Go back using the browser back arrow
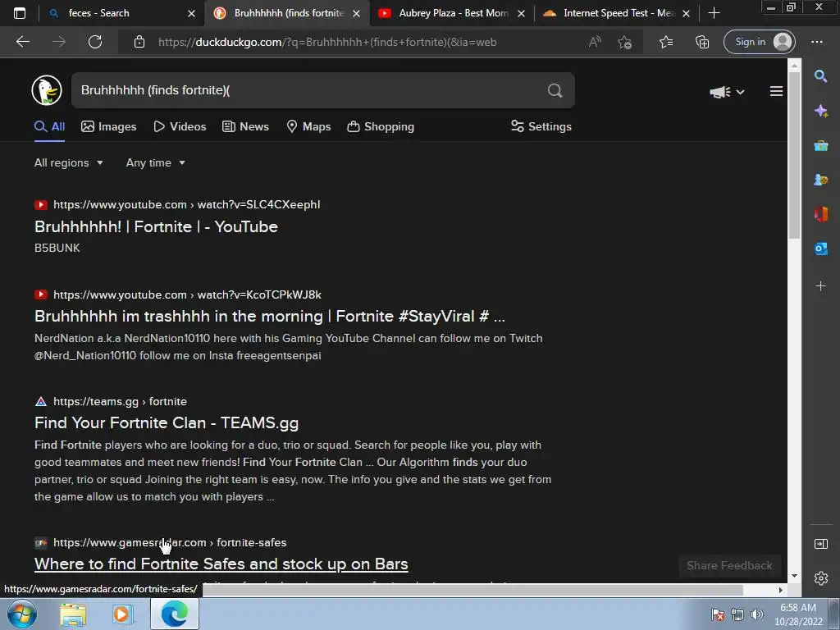This screenshot has width=840, height=630. [23, 42]
